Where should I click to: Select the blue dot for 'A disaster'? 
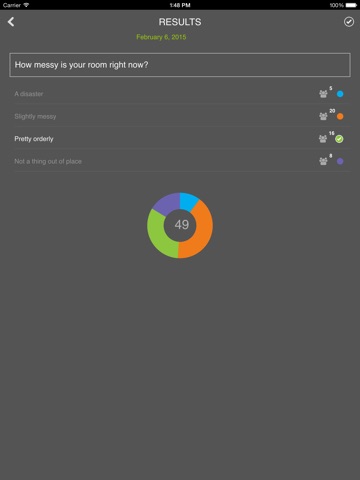tap(340, 94)
